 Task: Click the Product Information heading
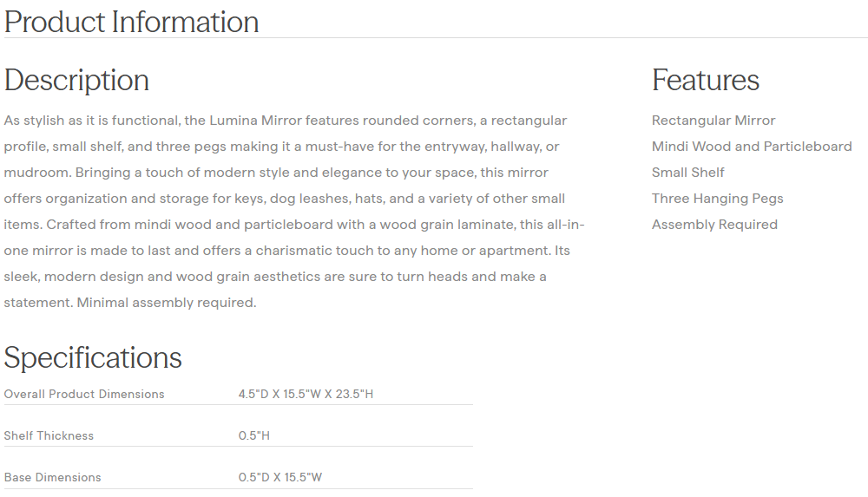[x=131, y=22]
